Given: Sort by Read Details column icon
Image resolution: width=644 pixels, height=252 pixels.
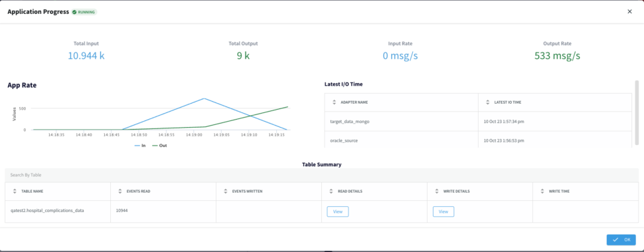Looking at the screenshot, I should pyautogui.click(x=331, y=191).
